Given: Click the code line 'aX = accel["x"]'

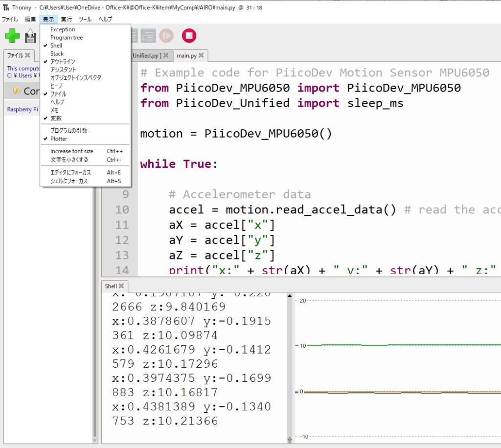Looking at the screenshot, I should coord(222,225).
